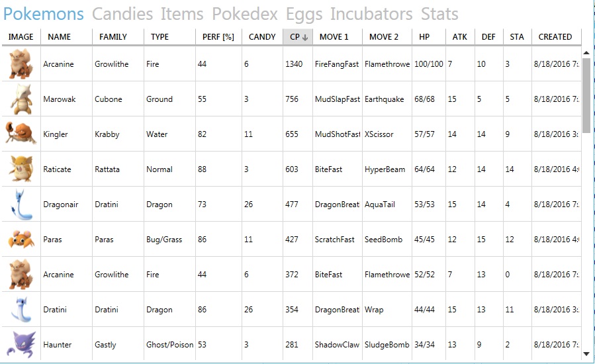Show the Stats tab

439,14
